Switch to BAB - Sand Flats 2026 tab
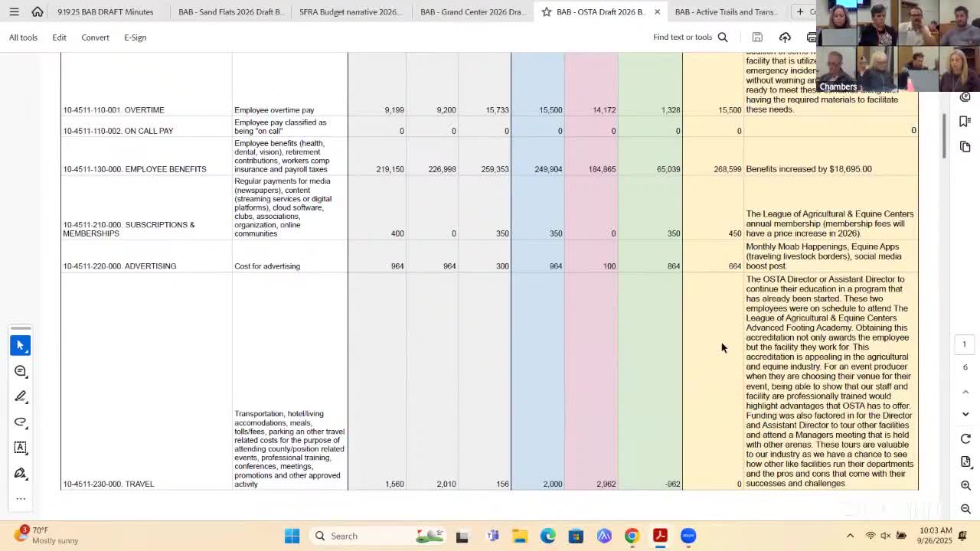Screen dimensions: 980x551 (x=230, y=12)
